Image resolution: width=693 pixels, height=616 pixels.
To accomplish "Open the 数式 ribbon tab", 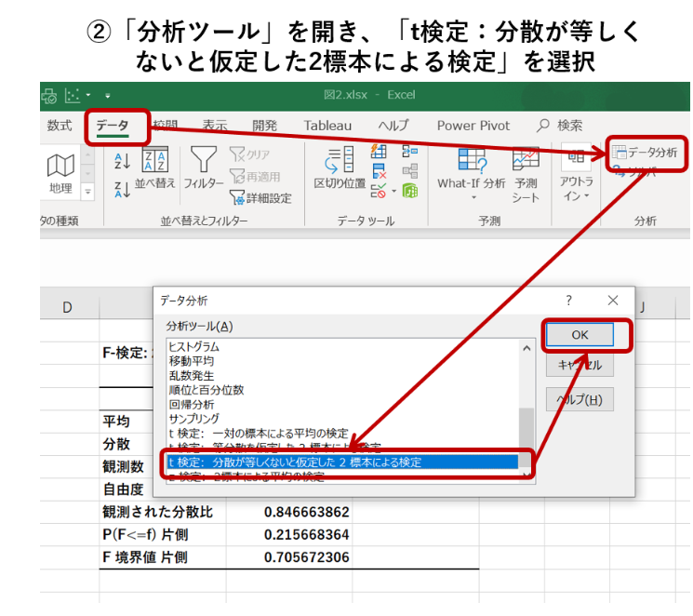I will click(60, 126).
